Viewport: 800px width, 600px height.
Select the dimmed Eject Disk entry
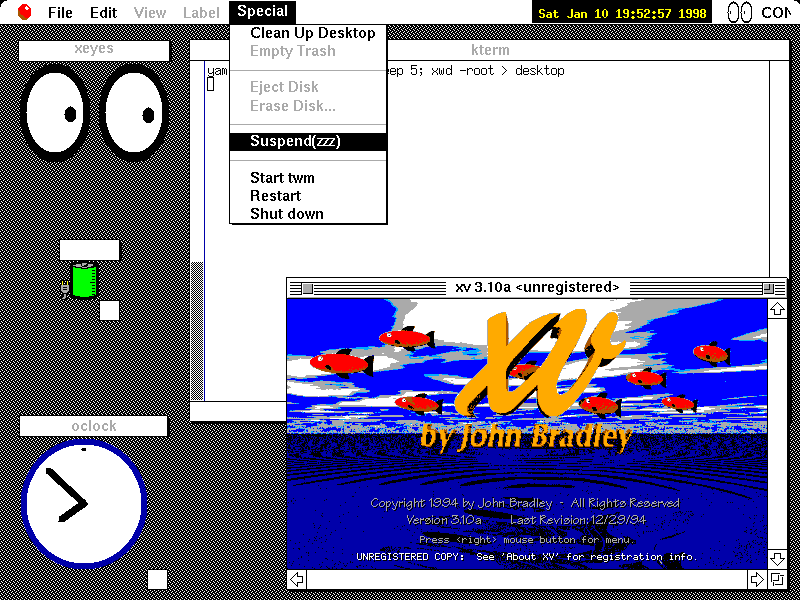308,87
